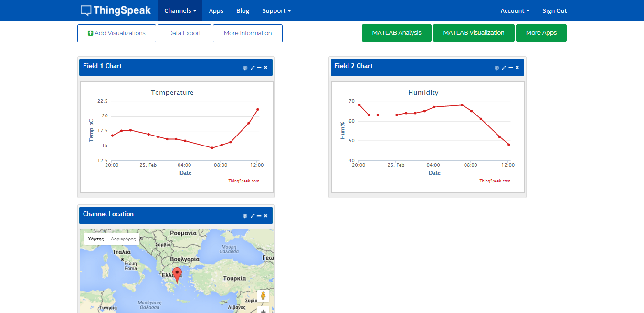Launch MATLAB Analysis
This screenshot has height=313, width=644.
396,32
